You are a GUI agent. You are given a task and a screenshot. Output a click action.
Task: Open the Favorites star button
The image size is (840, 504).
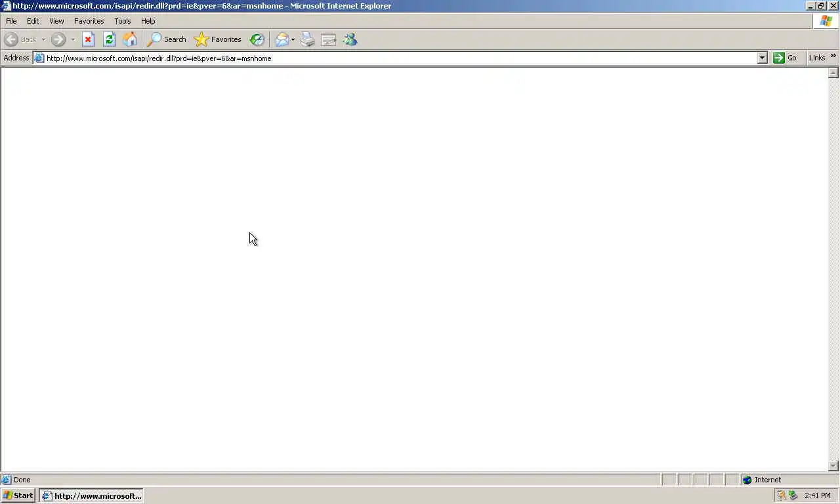coord(218,39)
